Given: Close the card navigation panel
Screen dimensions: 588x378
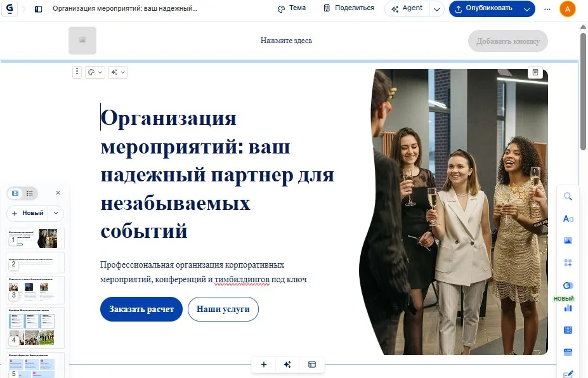Looking at the screenshot, I should click(x=58, y=193).
